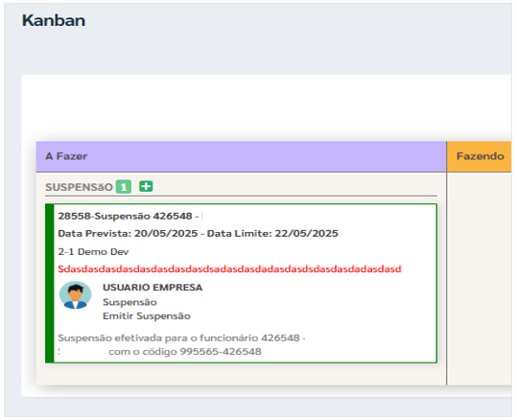
Task: Click the Emitir Suspensão text
Action: coord(147,316)
